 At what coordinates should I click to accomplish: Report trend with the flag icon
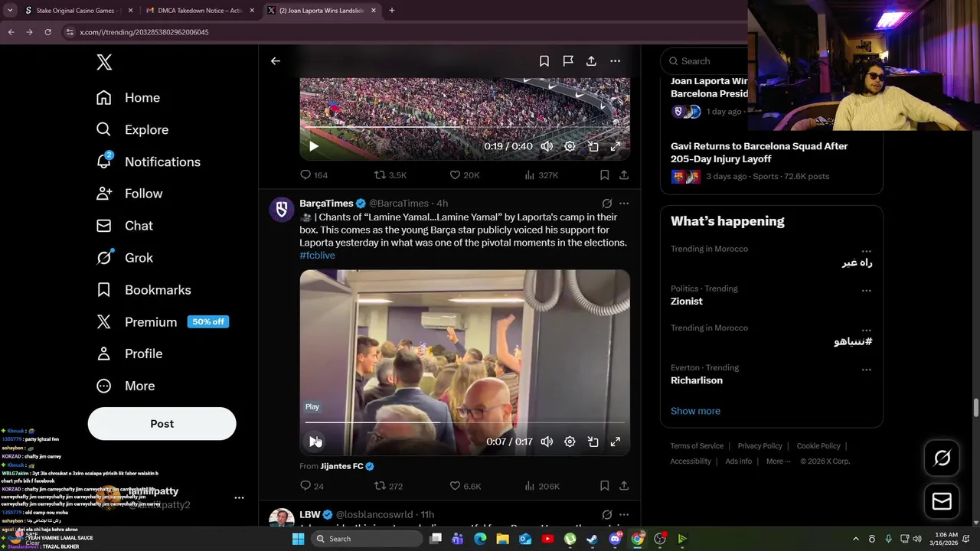[568, 61]
